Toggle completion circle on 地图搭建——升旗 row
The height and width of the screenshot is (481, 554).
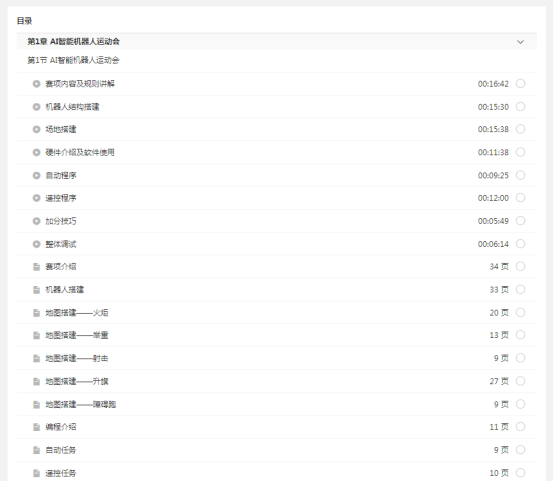click(x=520, y=381)
